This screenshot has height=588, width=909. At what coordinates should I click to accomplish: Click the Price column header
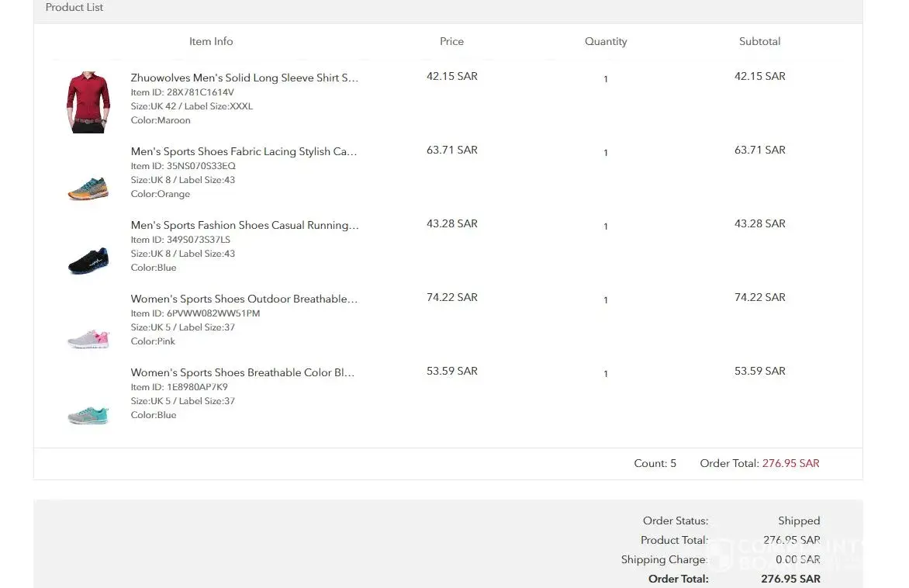click(451, 41)
